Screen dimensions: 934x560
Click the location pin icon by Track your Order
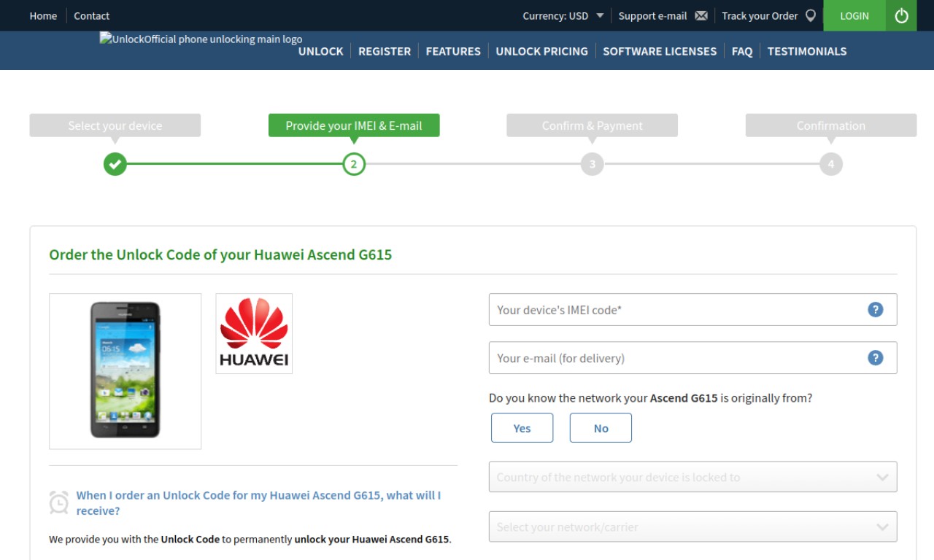(x=811, y=15)
